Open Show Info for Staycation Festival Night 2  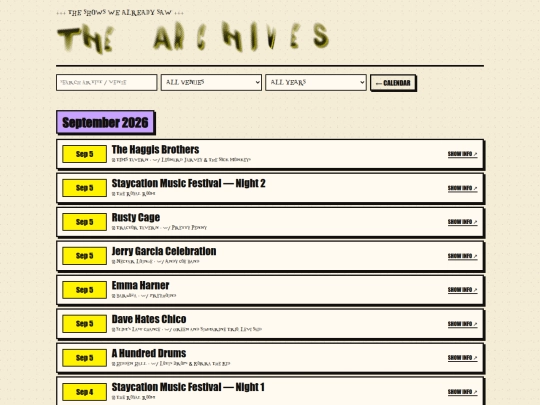[463, 188]
